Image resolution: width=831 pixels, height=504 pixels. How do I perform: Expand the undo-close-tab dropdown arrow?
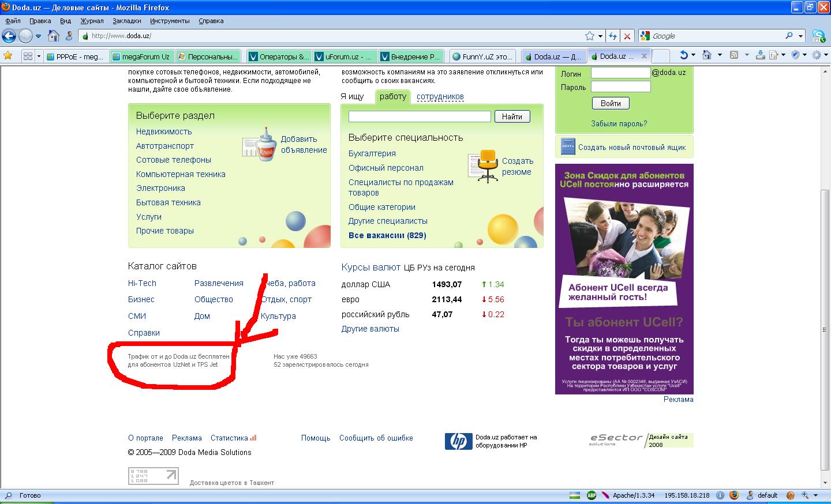coord(693,55)
